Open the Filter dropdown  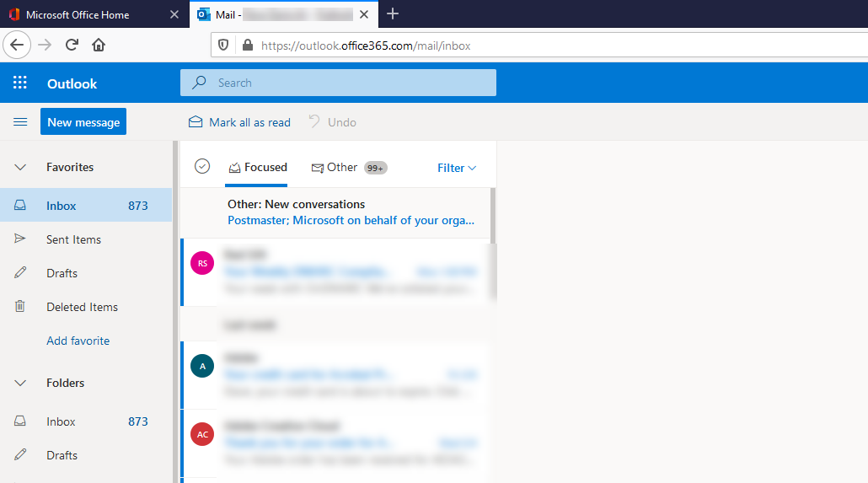click(x=457, y=168)
